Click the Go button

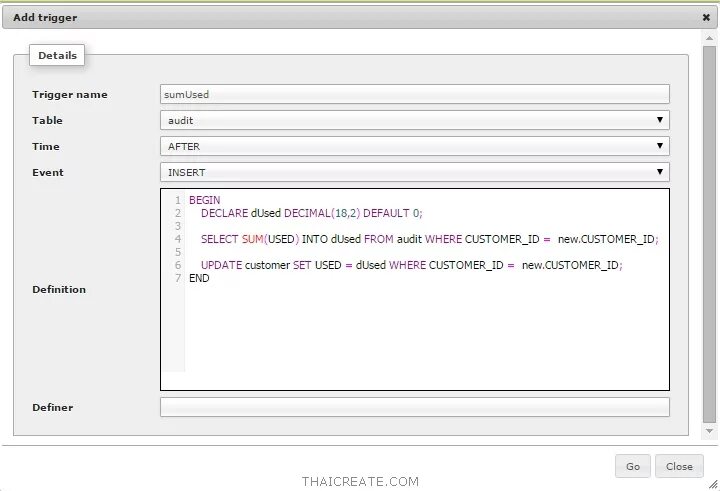point(633,466)
